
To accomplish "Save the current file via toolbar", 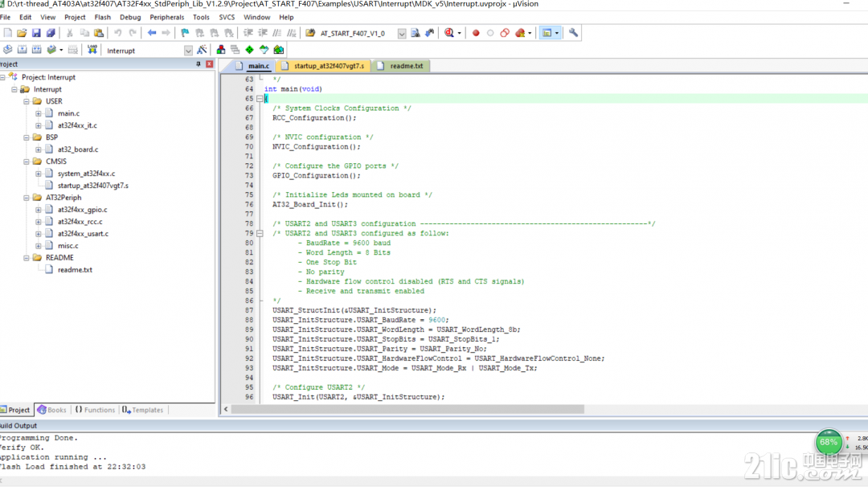I will point(36,33).
